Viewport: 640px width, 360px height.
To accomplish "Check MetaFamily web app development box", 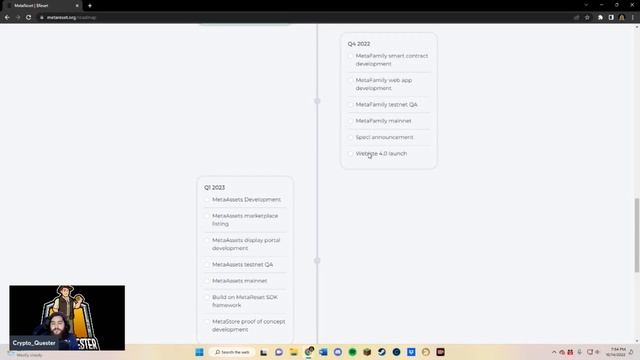I will click(350, 80).
